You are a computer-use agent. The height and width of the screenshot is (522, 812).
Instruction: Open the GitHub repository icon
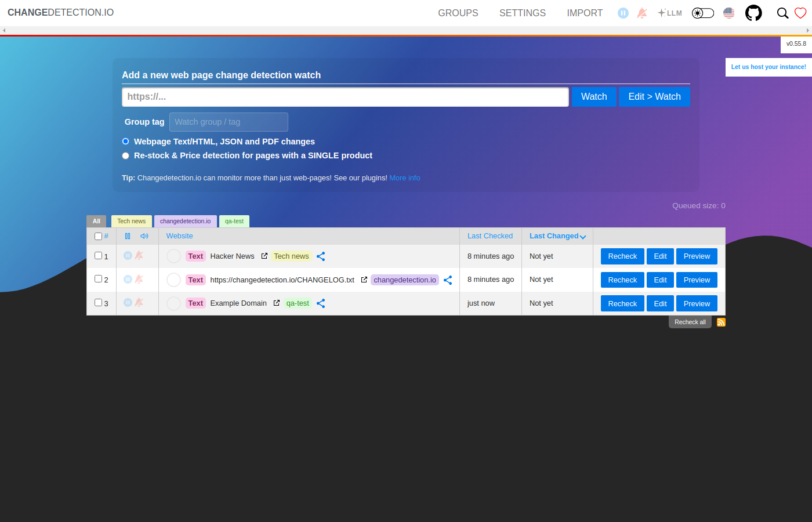coord(753,13)
